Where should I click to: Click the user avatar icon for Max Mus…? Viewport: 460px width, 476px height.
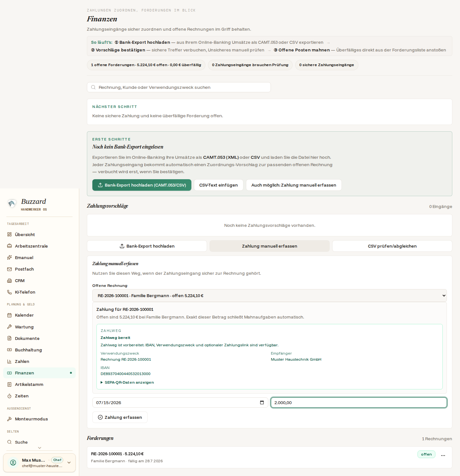(13, 463)
